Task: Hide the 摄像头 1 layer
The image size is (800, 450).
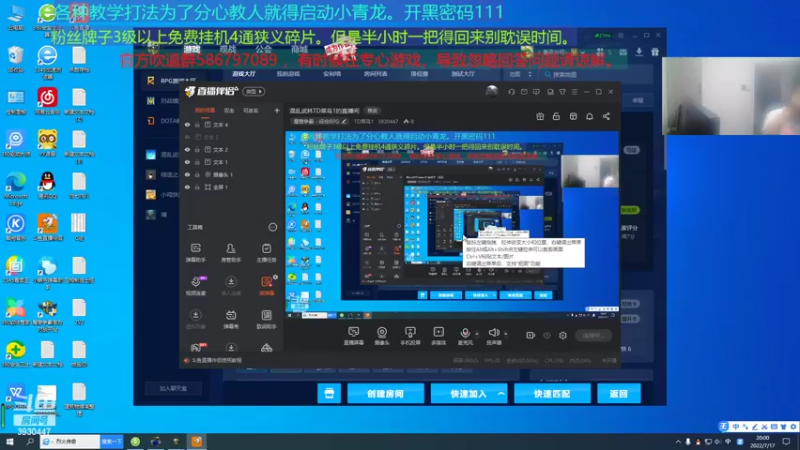Action: click(187, 174)
